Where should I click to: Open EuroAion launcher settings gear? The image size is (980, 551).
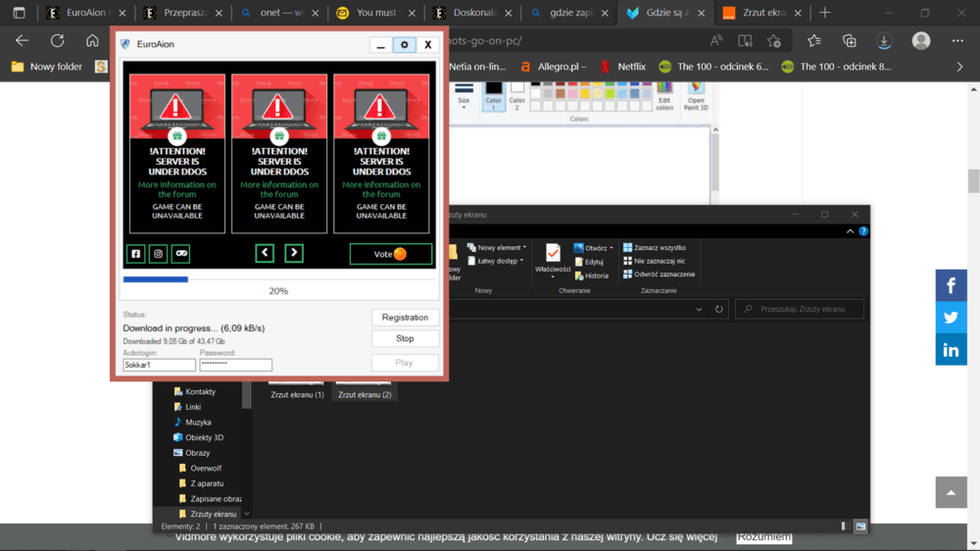(405, 45)
